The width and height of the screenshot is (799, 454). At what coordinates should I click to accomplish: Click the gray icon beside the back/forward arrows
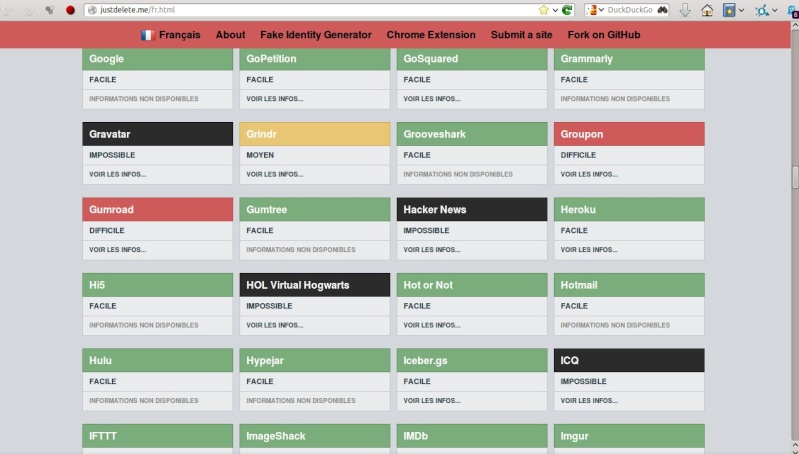tap(49, 10)
